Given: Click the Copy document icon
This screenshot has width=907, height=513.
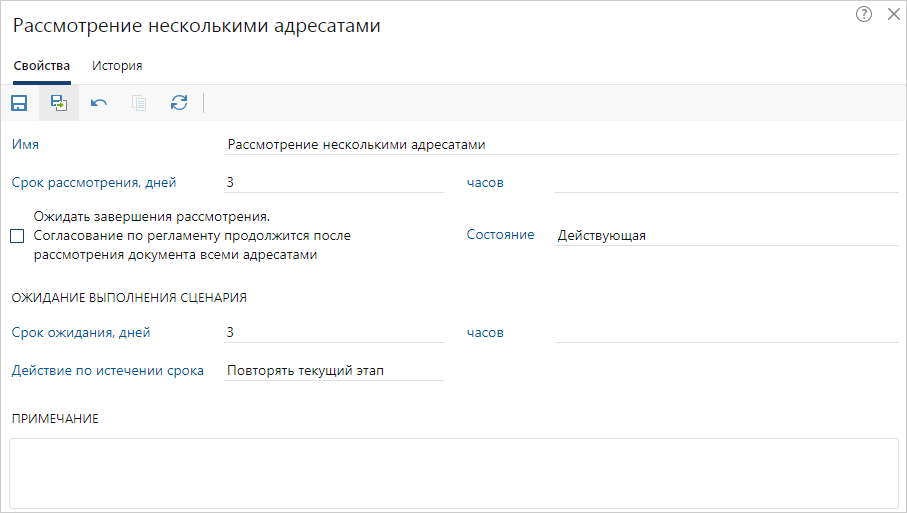Looking at the screenshot, I should (x=139, y=103).
